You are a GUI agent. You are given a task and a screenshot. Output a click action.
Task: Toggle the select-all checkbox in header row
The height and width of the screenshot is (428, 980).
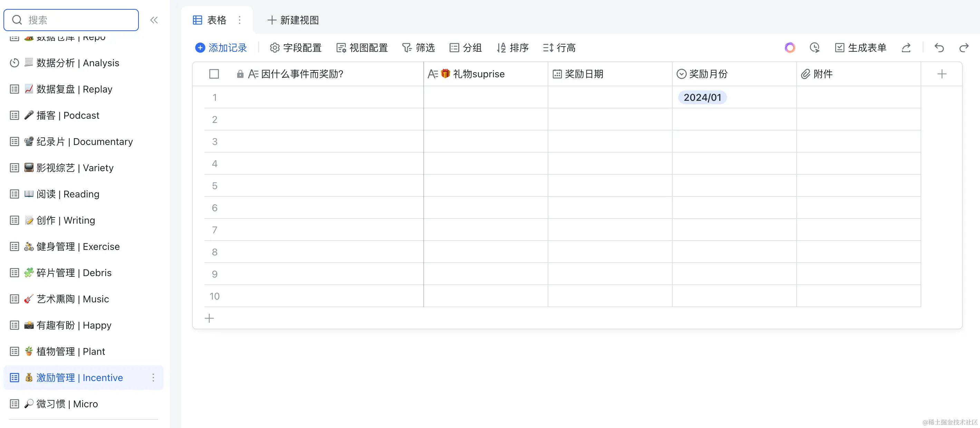tap(214, 74)
